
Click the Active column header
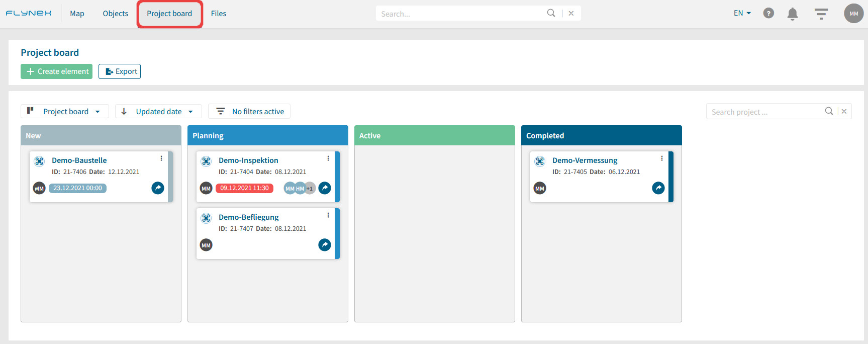click(435, 135)
